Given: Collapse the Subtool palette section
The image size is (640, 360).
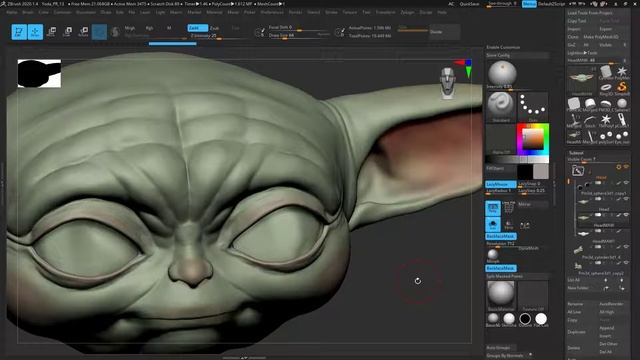Looking at the screenshot, I should point(576,153).
